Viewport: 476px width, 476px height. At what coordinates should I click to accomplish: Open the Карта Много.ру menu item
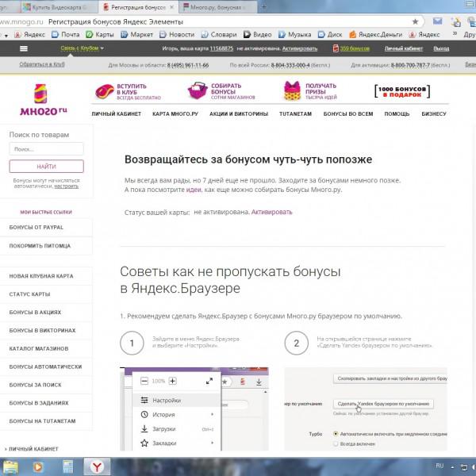[175, 113]
